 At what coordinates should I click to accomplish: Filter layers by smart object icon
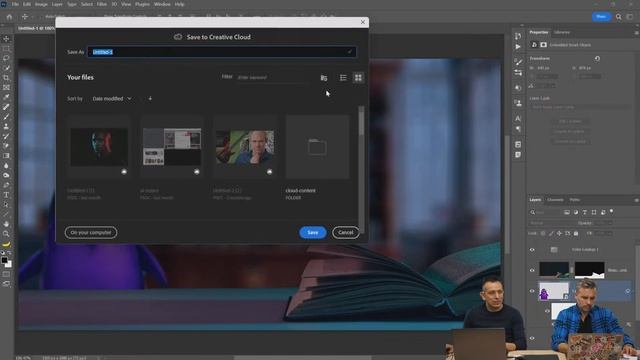pos(603,212)
